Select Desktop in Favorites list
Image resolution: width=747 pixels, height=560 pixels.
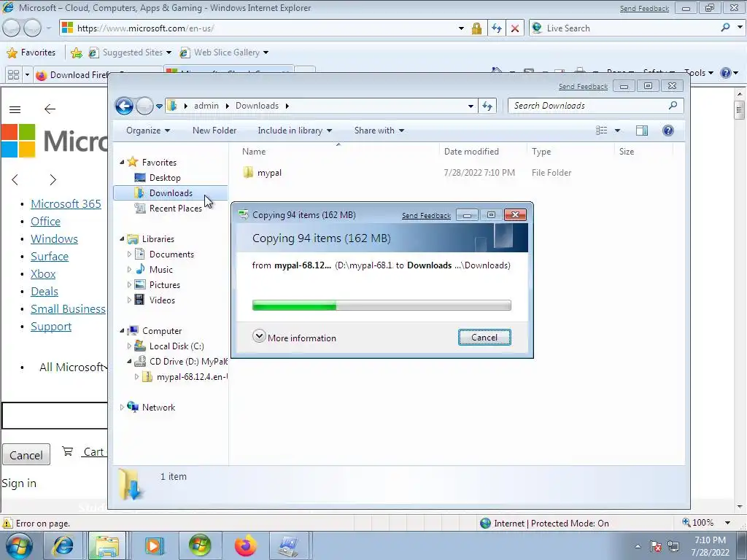pyautogui.click(x=165, y=178)
